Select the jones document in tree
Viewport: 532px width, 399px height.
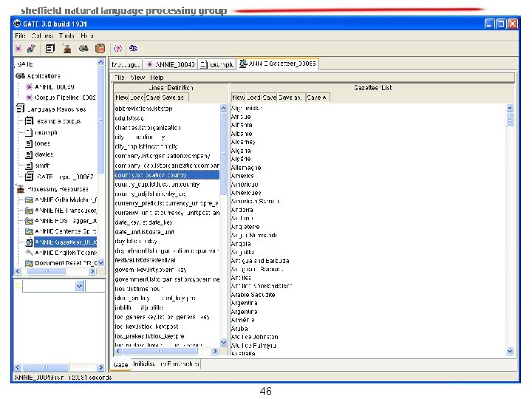tap(42, 143)
